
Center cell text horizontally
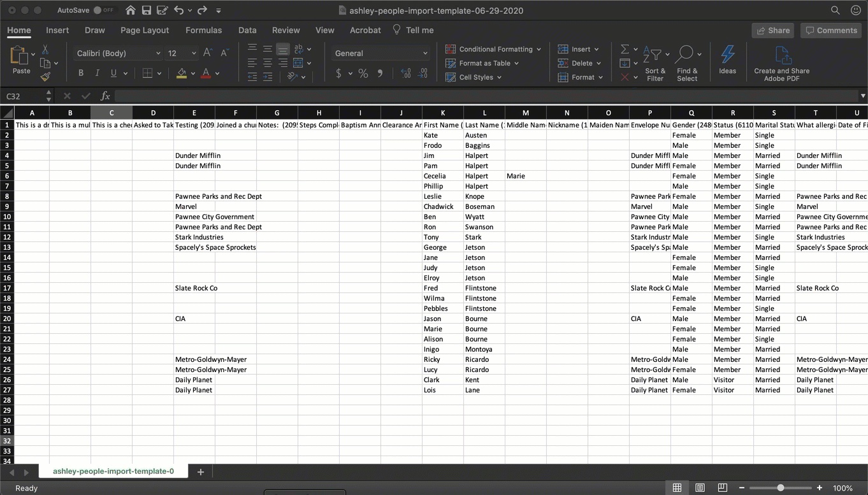tap(268, 63)
